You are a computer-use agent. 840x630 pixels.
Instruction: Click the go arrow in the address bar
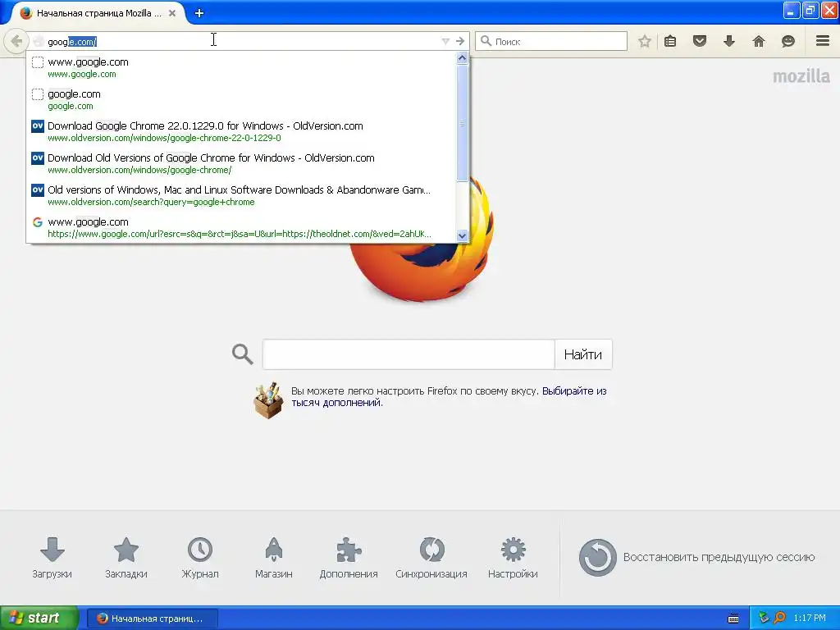tap(460, 41)
